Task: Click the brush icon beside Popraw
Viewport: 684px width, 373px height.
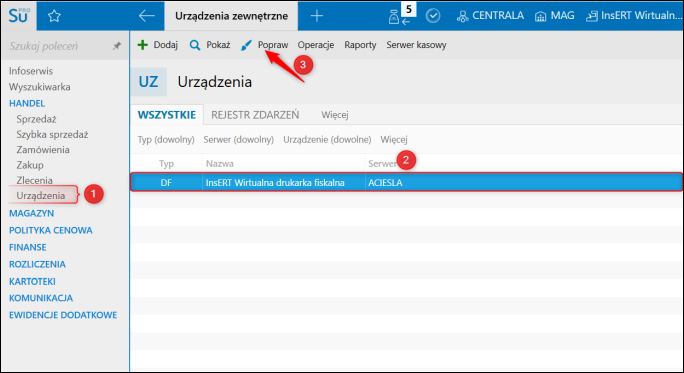Action: (246, 45)
